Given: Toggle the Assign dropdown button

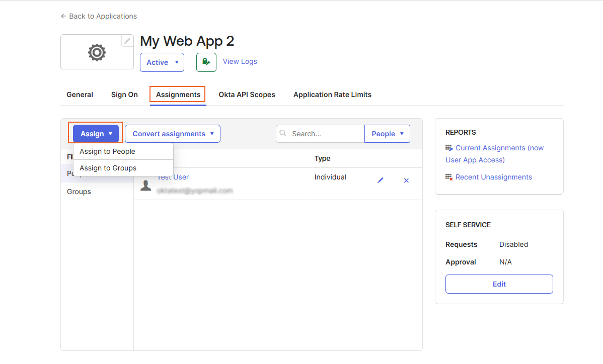Looking at the screenshot, I should (96, 134).
